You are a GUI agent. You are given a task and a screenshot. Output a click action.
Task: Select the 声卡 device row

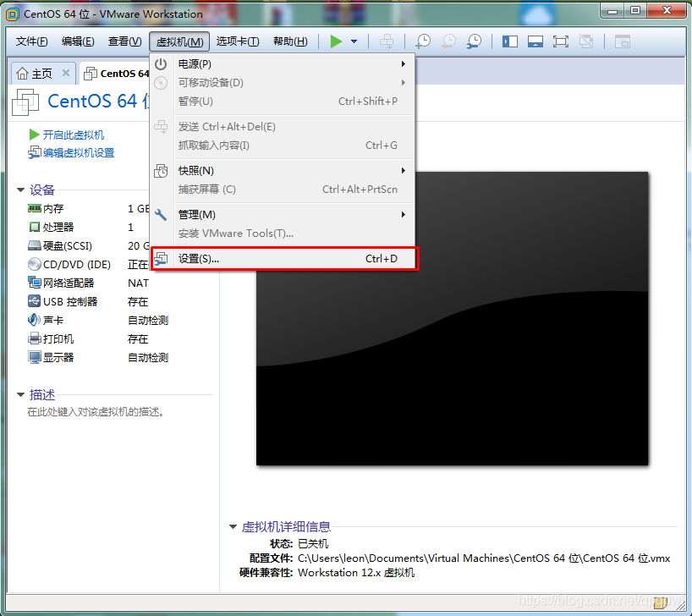click(98, 320)
